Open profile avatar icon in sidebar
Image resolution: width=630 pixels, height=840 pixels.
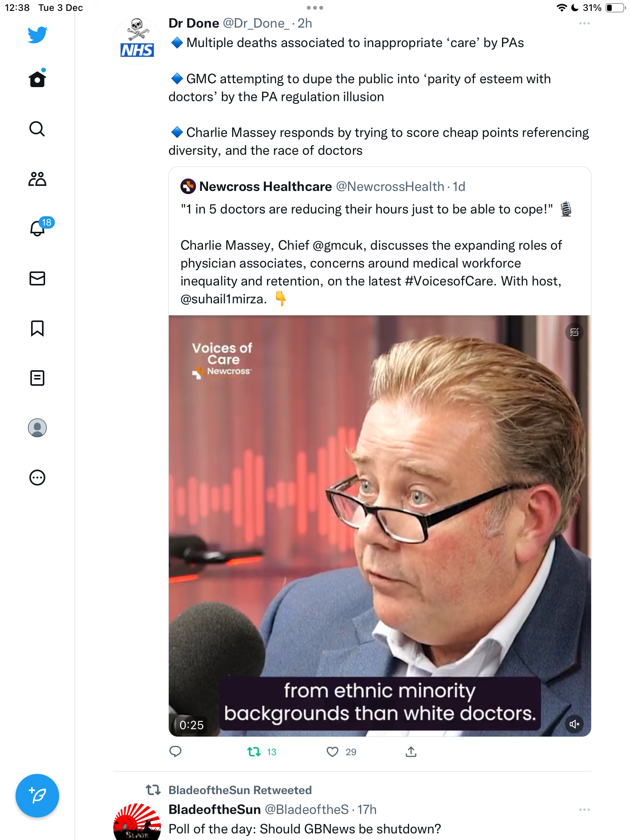coord(37,428)
